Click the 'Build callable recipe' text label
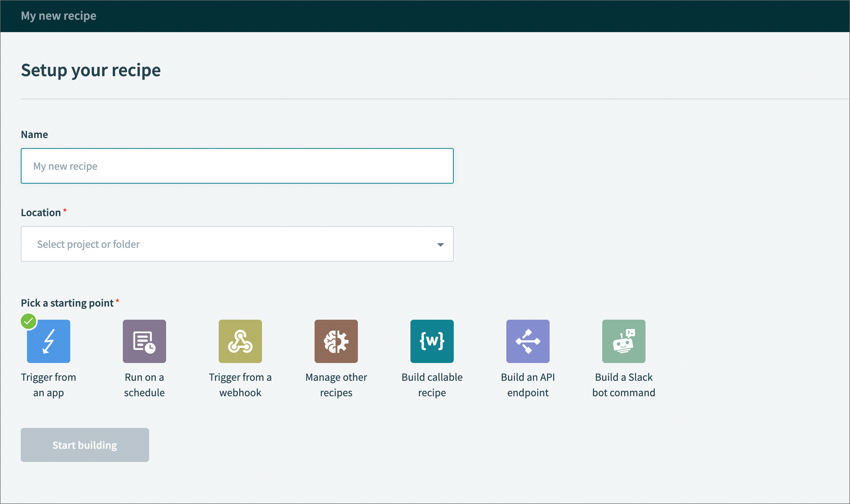This screenshot has height=504, width=850. pyautogui.click(x=432, y=385)
